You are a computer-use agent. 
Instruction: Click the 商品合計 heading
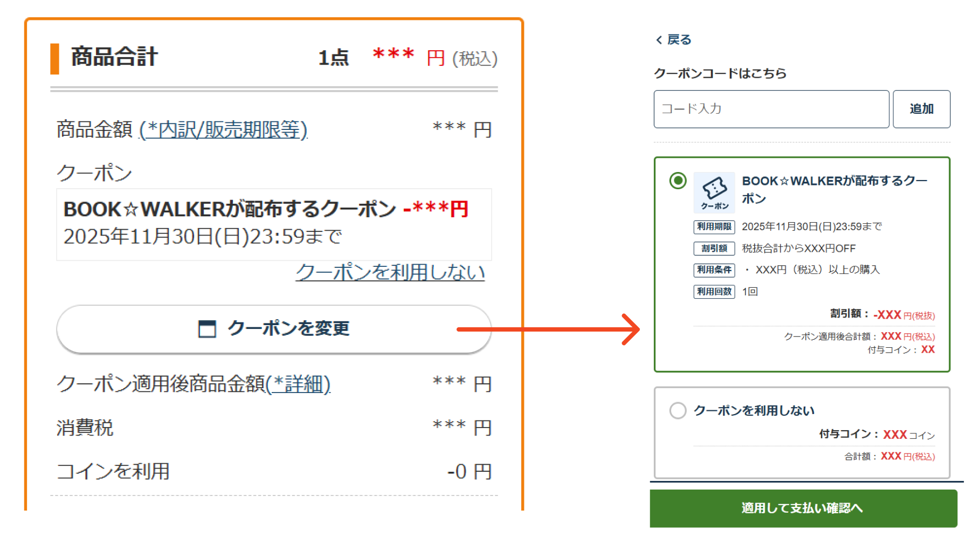point(114,57)
